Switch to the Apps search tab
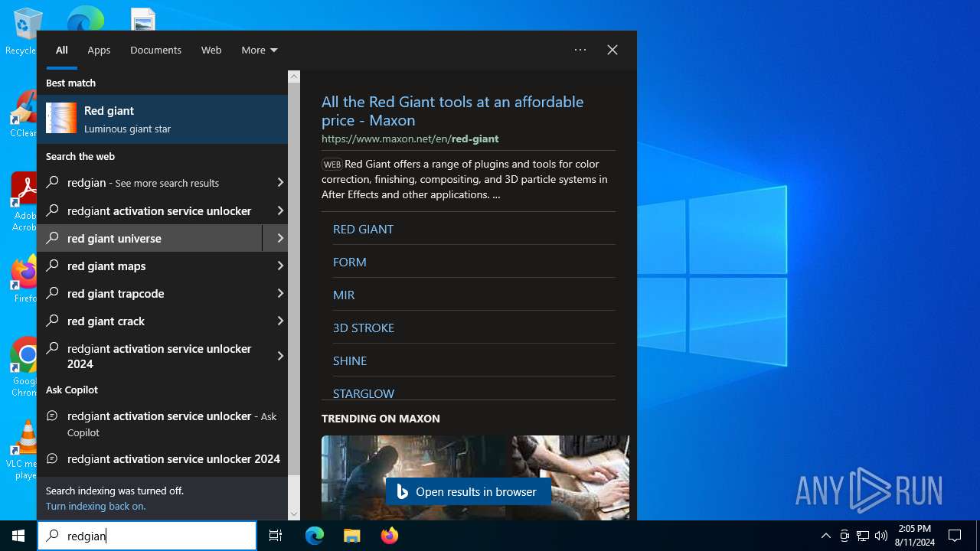Viewport: 980px width, 551px height. coord(99,50)
